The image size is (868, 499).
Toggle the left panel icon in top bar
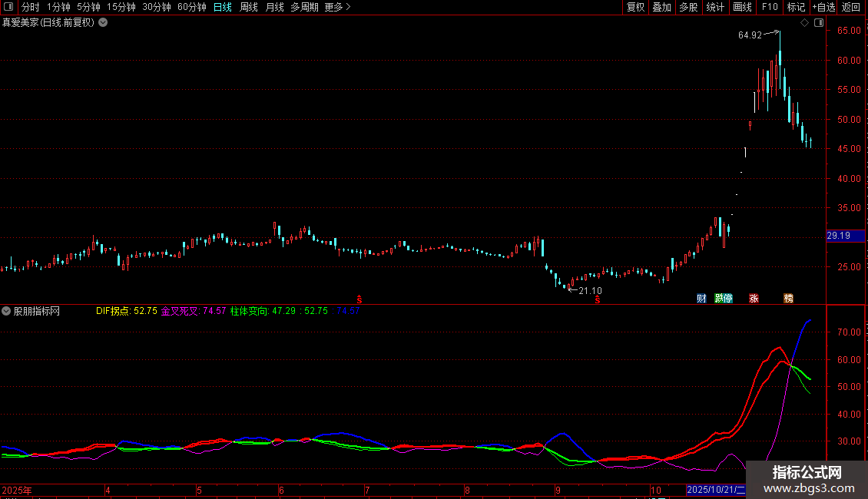click(x=8, y=7)
